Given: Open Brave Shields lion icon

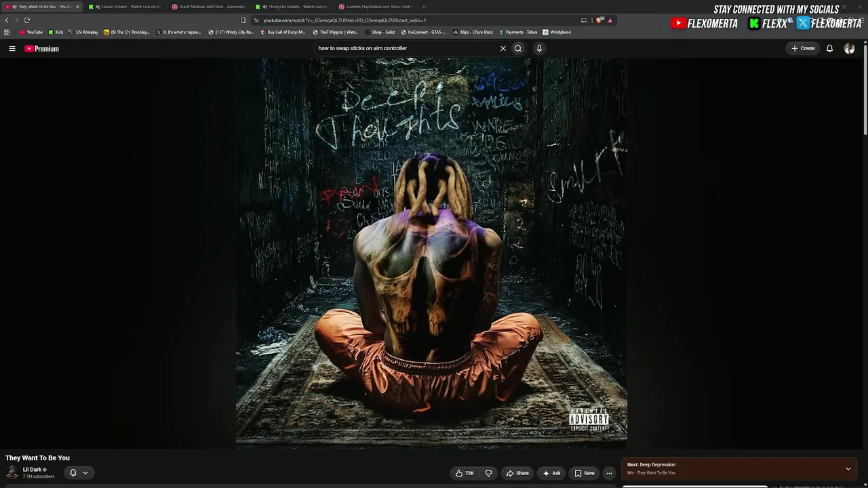Looking at the screenshot, I should tap(599, 20).
